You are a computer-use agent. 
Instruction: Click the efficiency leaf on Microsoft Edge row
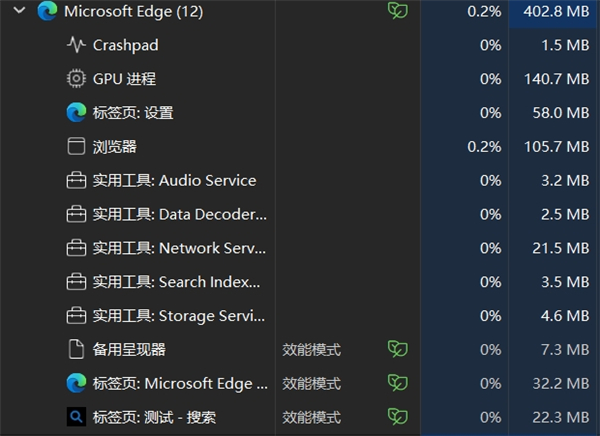click(398, 11)
